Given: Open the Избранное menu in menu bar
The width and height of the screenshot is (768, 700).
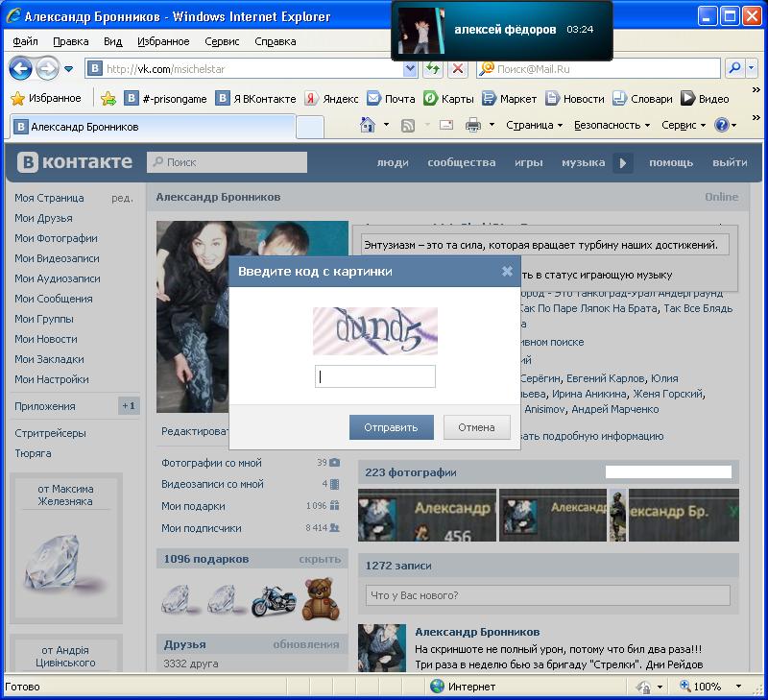Looking at the screenshot, I should [x=163, y=41].
